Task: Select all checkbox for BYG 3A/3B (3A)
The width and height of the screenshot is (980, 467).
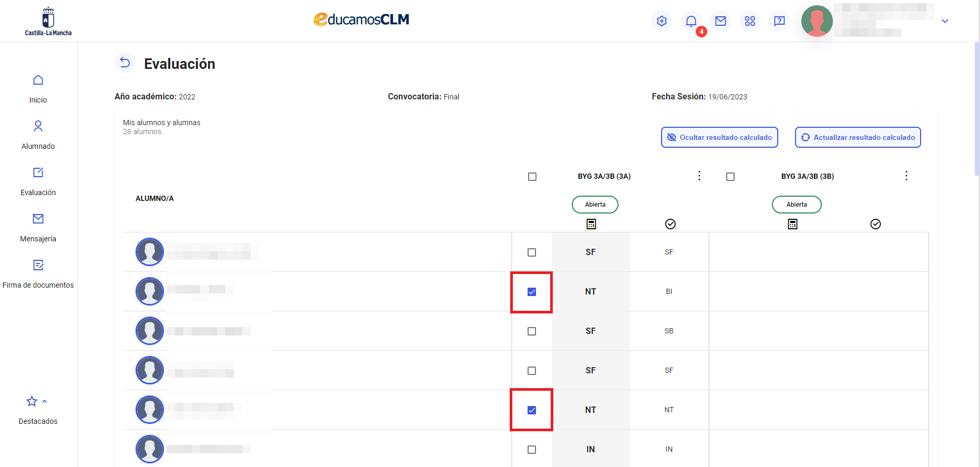Action: [x=532, y=177]
